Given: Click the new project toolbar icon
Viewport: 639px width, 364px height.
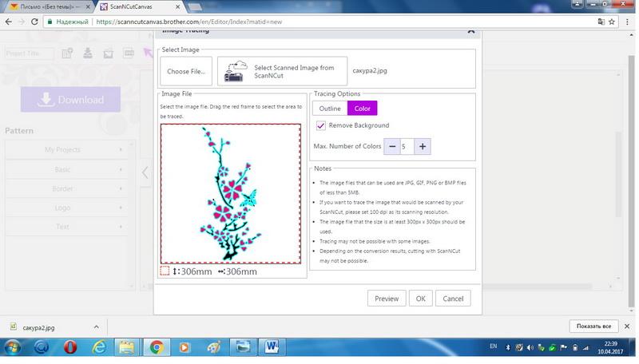Looking at the screenshot, I should [x=67, y=53].
